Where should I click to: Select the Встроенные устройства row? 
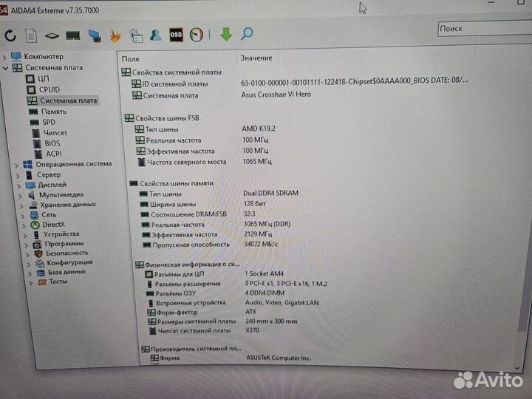point(233,303)
